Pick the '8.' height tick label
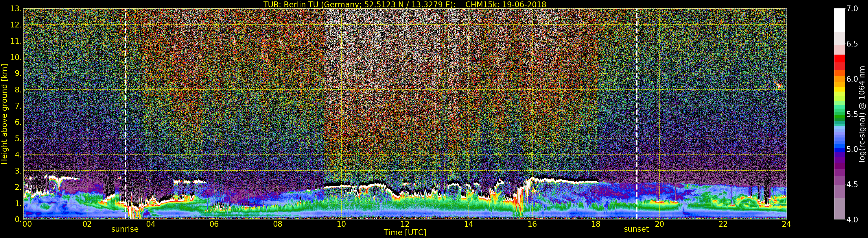This screenshot has width=868, height=238. 18,90
